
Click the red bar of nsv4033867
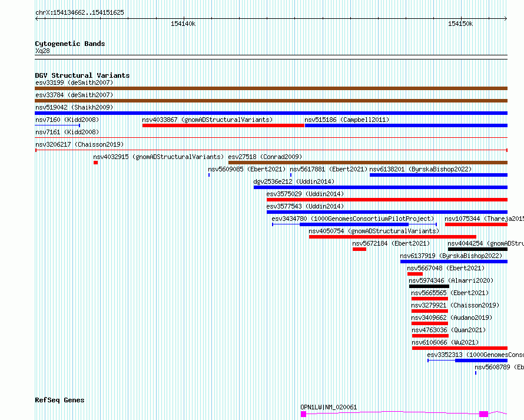point(223,125)
